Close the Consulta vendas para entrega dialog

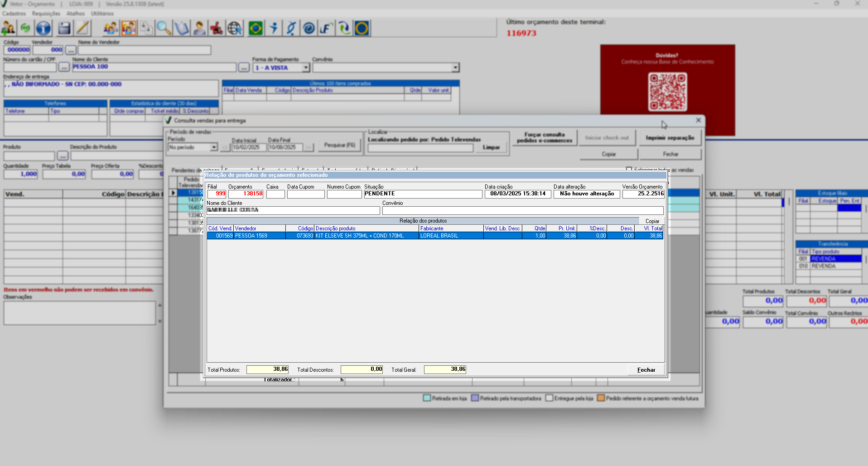pyautogui.click(x=698, y=120)
